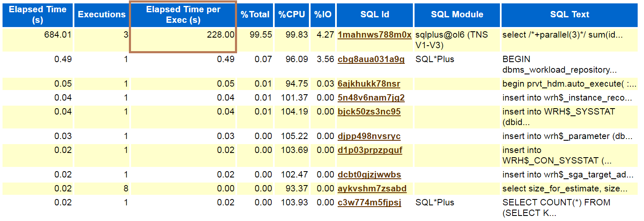Click the Elapsed Time per Exec header
The image size is (644, 221).
tap(183, 15)
